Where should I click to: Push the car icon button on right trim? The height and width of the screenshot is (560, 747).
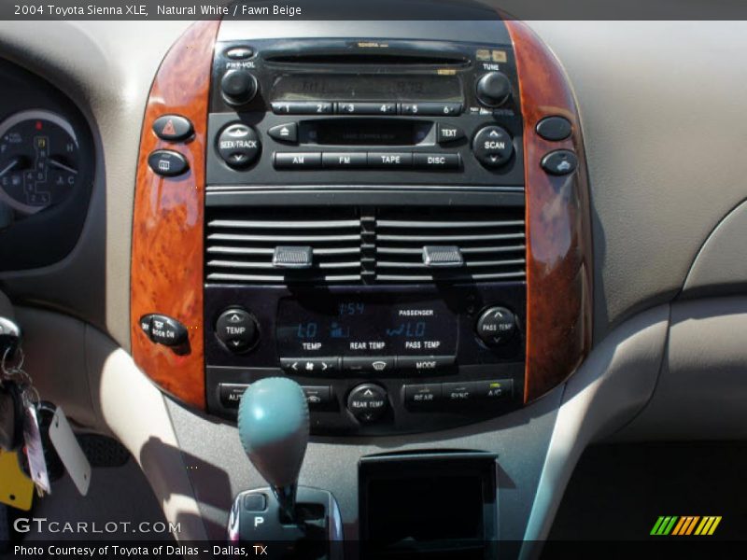pos(559,162)
